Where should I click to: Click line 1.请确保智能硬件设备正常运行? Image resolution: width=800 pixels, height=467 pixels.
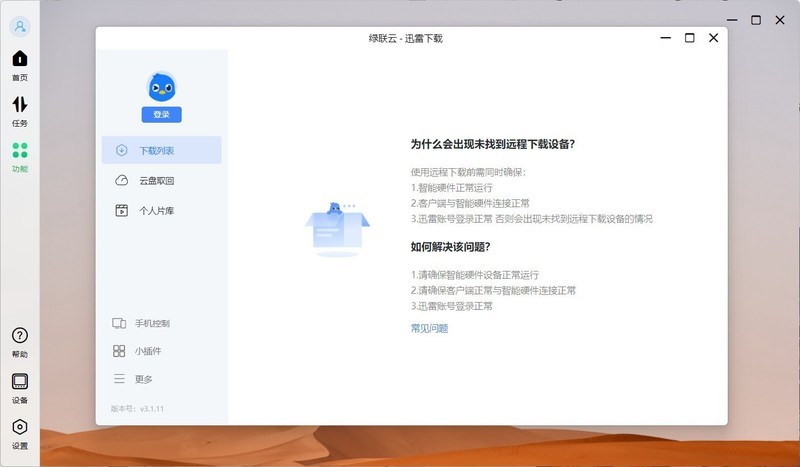point(474,275)
